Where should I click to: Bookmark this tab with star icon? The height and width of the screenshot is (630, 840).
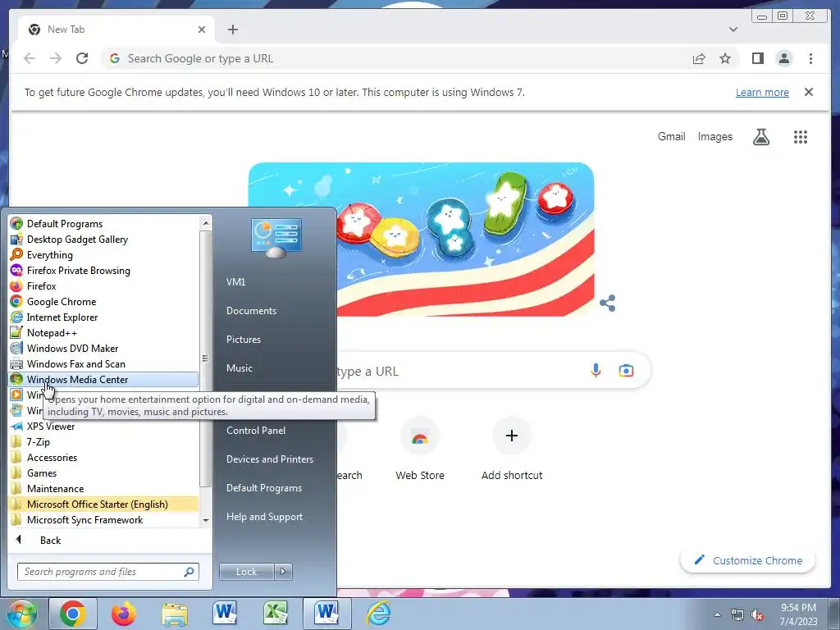tap(725, 58)
